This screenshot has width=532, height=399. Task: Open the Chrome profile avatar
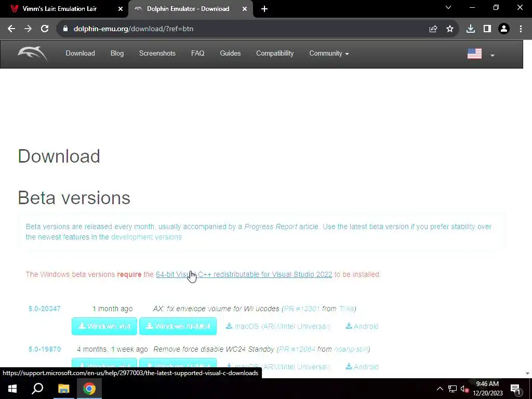[x=504, y=29]
